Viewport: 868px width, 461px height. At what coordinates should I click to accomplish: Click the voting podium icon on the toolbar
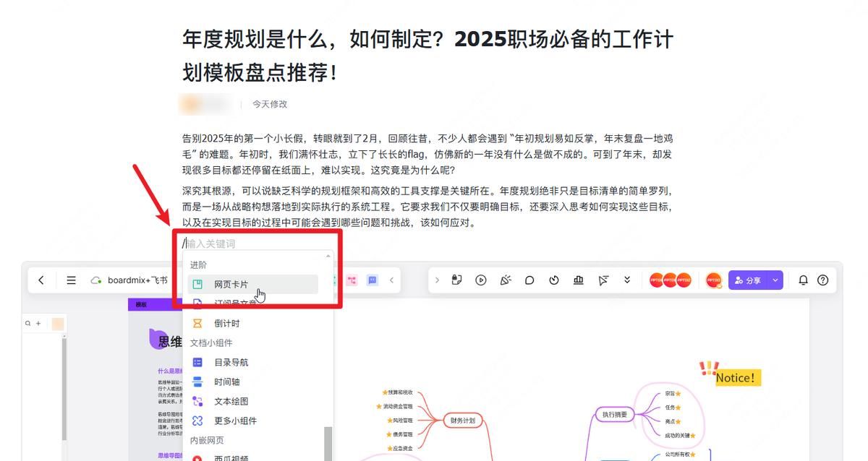click(579, 280)
